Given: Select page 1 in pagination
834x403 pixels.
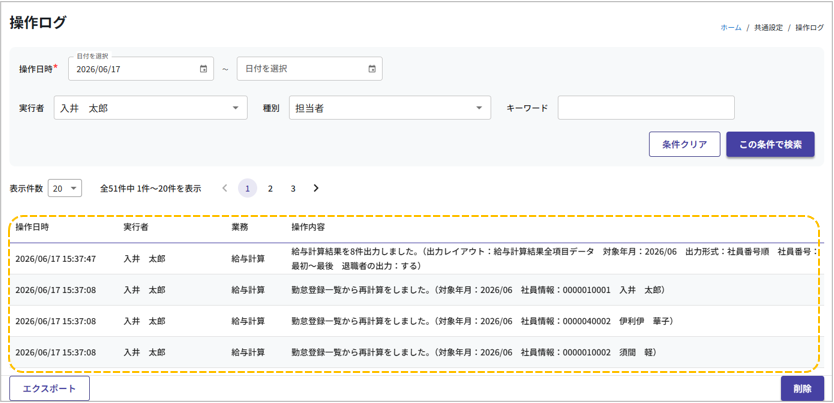Looking at the screenshot, I should tap(247, 188).
